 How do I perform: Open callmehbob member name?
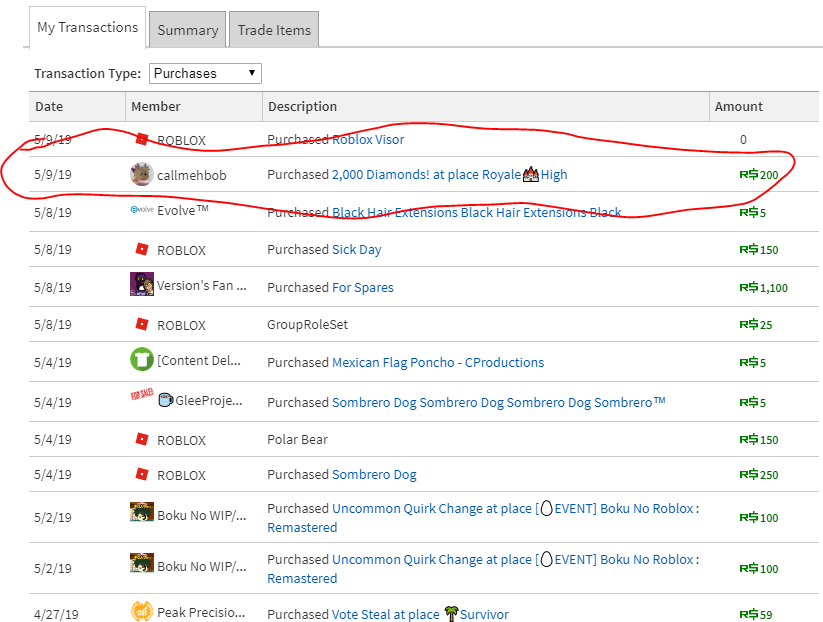[192, 175]
